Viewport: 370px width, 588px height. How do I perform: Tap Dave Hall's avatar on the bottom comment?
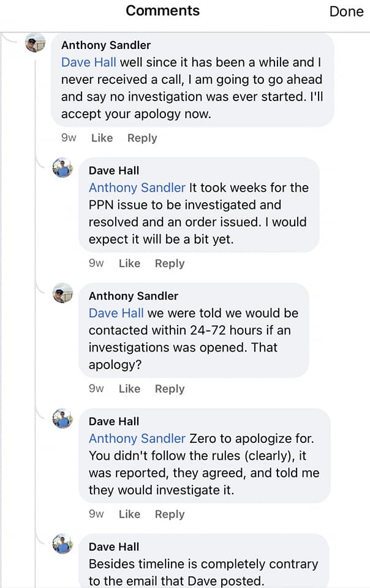(x=63, y=545)
